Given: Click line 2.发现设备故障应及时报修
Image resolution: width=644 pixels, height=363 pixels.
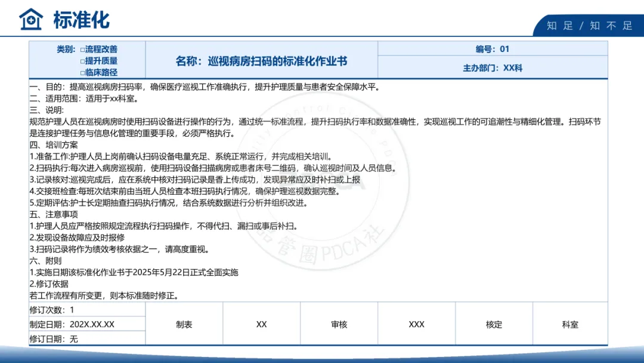Looking at the screenshot, I should [77, 238].
